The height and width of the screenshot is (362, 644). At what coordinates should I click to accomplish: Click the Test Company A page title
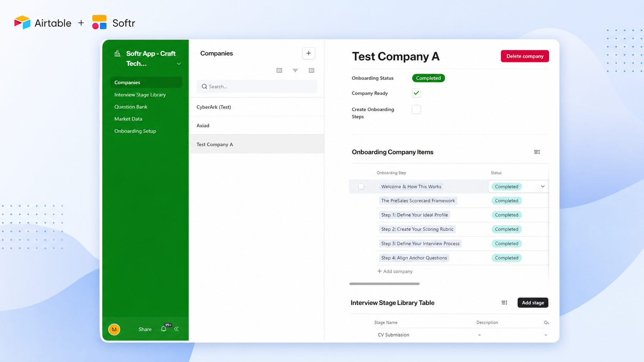pyautogui.click(x=396, y=57)
